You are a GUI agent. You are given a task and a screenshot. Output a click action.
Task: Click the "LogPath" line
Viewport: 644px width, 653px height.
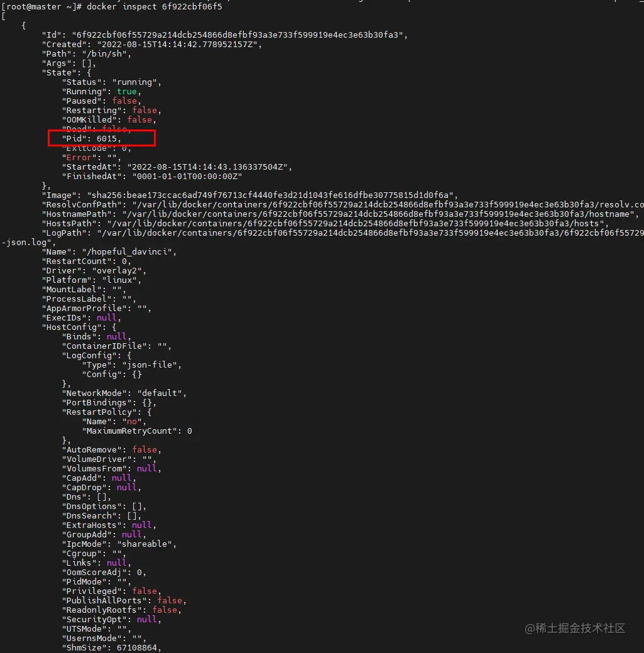pos(342,233)
